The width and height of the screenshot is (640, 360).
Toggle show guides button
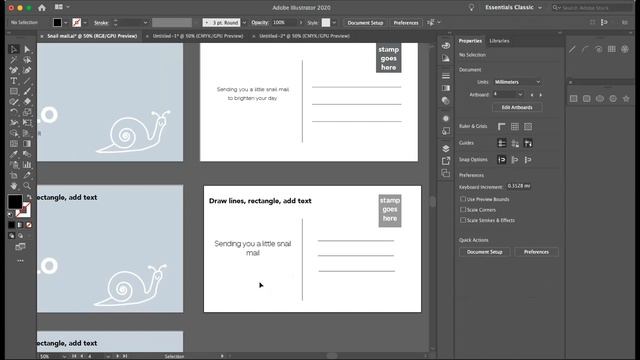click(x=502, y=143)
